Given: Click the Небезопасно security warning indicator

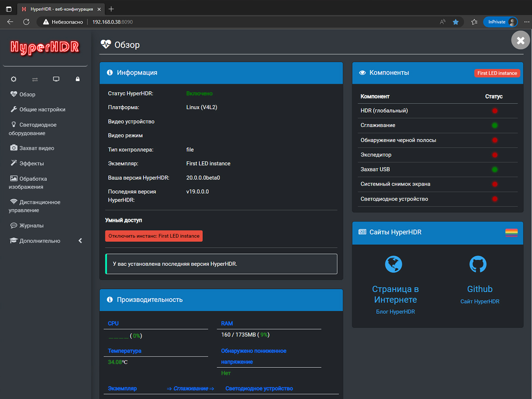Looking at the screenshot, I should (63, 22).
